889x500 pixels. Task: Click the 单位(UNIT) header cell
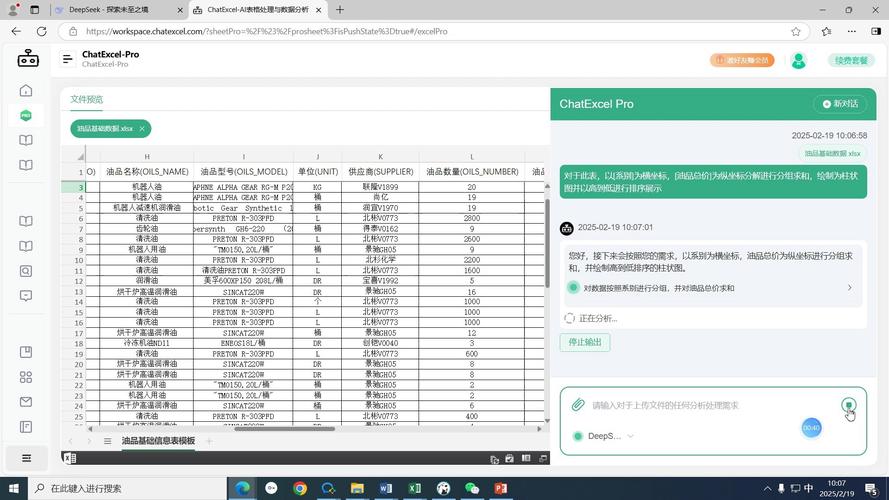(x=318, y=171)
